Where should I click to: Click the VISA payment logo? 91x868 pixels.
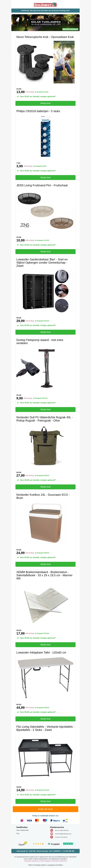click(29, 821)
